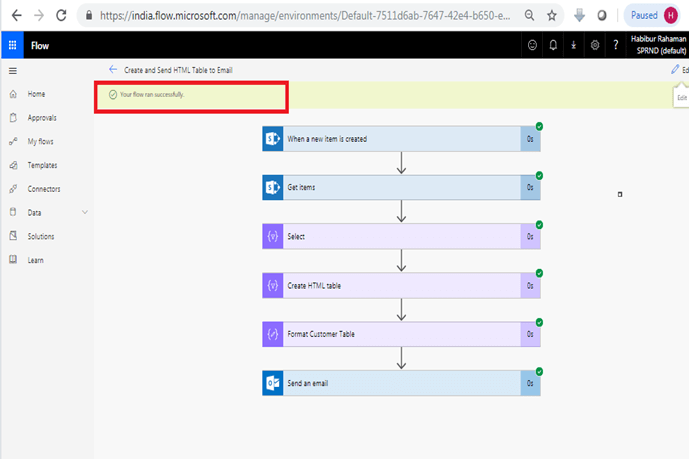Click the smiley feedback icon

tap(532, 45)
